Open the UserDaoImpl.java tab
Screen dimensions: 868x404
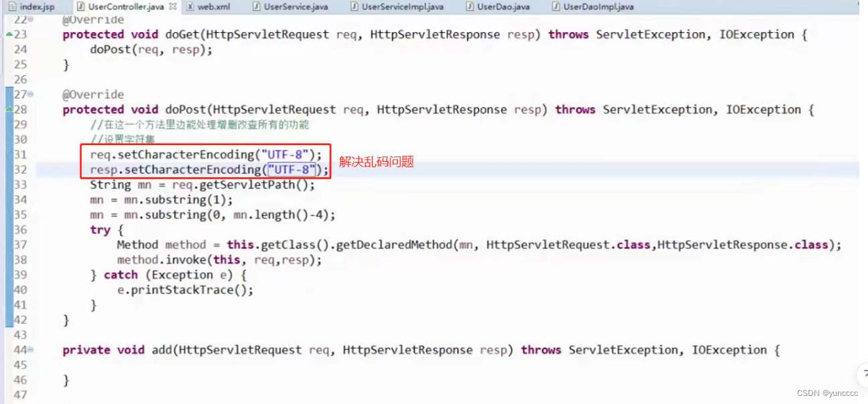tap(592, 7)
